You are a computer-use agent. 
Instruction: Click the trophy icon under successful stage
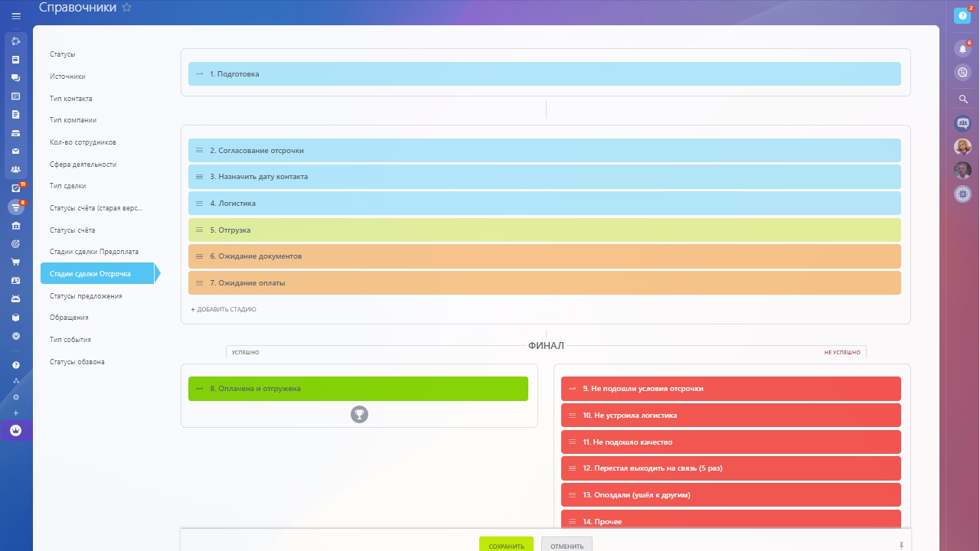coord(359,414)
